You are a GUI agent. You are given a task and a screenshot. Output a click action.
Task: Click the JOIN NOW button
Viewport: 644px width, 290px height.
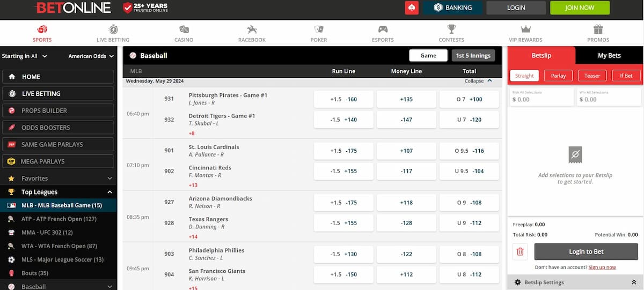(x=580, y=8)
